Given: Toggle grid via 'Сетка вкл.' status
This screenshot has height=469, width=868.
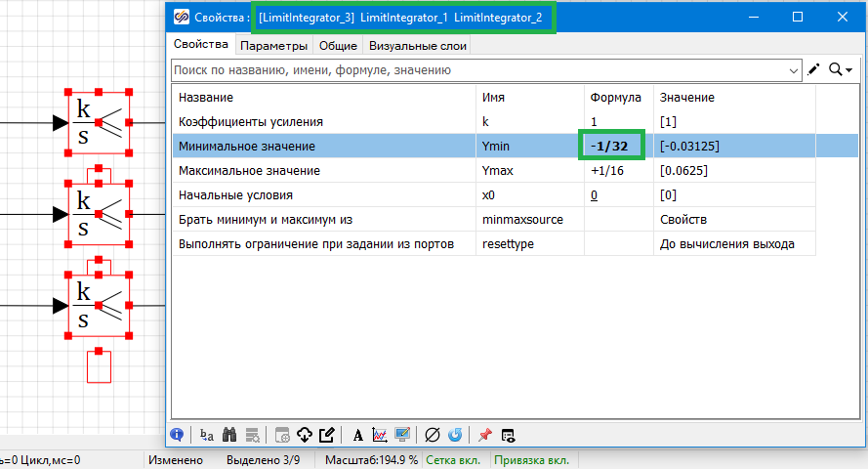Looking at the screenshot, I should pyautogui.click(x=456, y=460).
